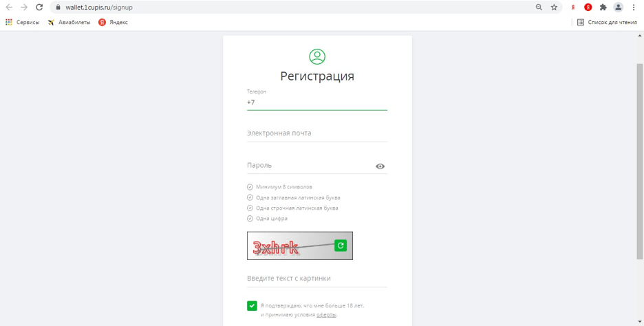Image resolution: width=644 pixels, height=326 pixels.
Task: Uncheck the age confirmation checkbox
Action: 252,305
